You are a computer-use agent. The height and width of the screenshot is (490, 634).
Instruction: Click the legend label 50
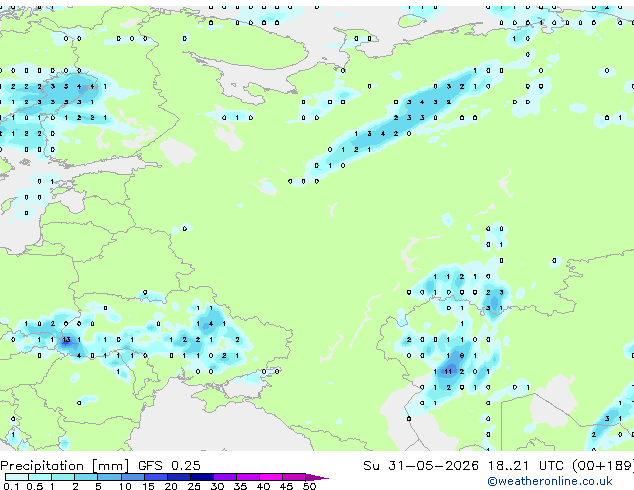(309, 486)
